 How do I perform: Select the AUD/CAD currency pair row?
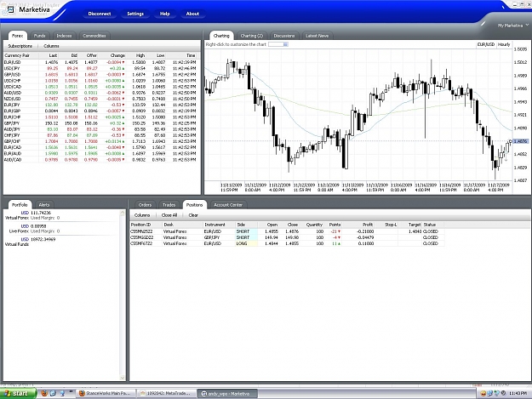(x=100, y=160)
